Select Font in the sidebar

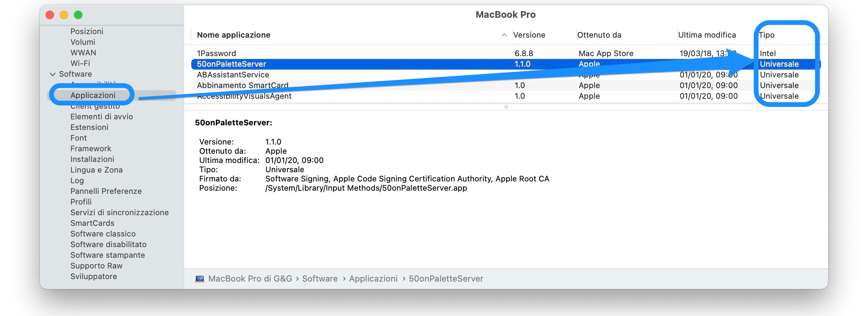point(79,138)
